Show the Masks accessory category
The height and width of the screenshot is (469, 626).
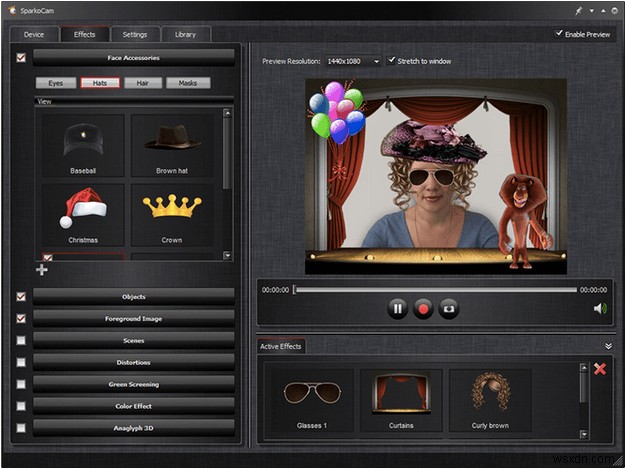point(188,83)
